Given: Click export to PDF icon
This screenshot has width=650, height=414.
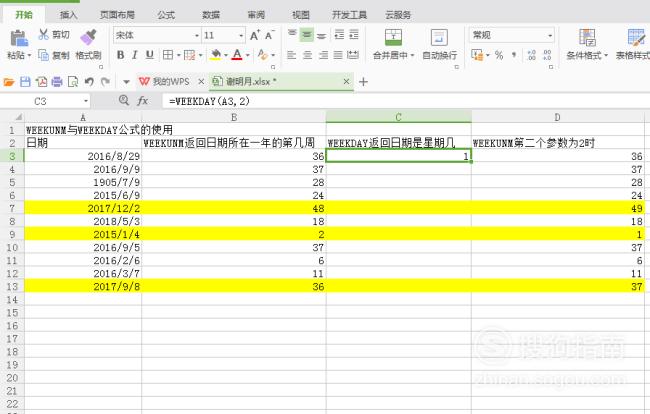Looking at the screenshot, I should (41, 82).
